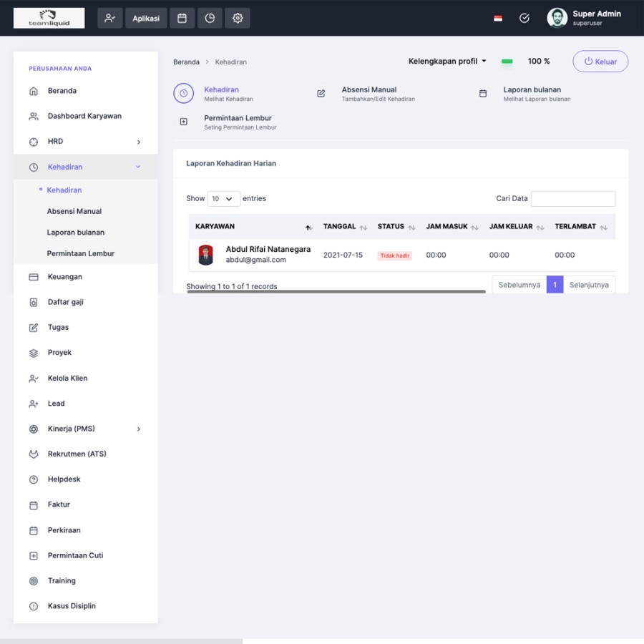Open Daftar gaji in sidebar

[x=66, y=302]
